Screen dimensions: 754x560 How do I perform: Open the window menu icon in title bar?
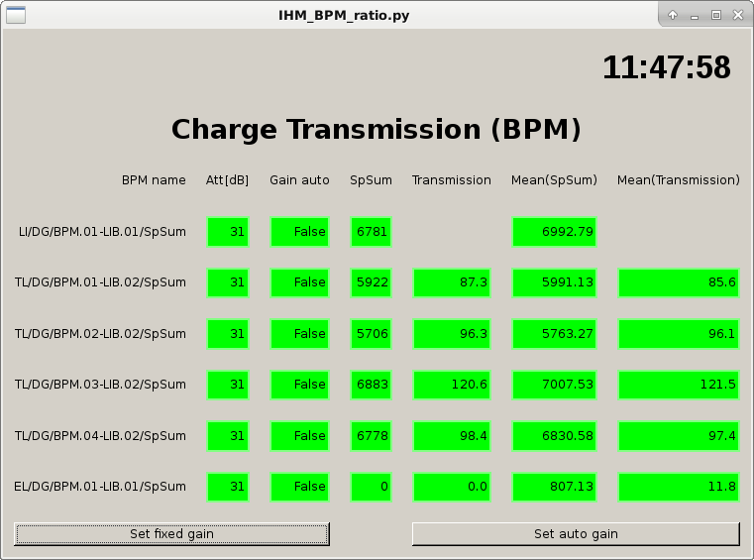pos(15,15)
